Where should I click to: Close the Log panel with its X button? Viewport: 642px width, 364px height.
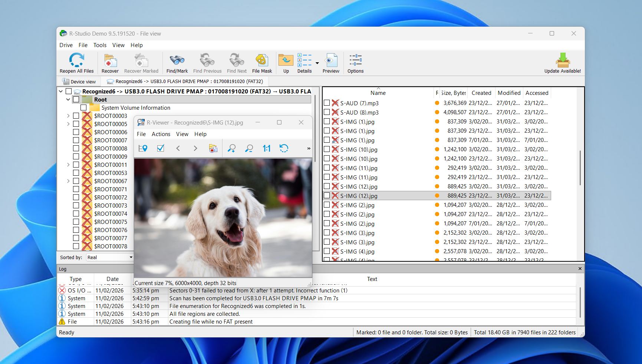click(x=580, y=268)
